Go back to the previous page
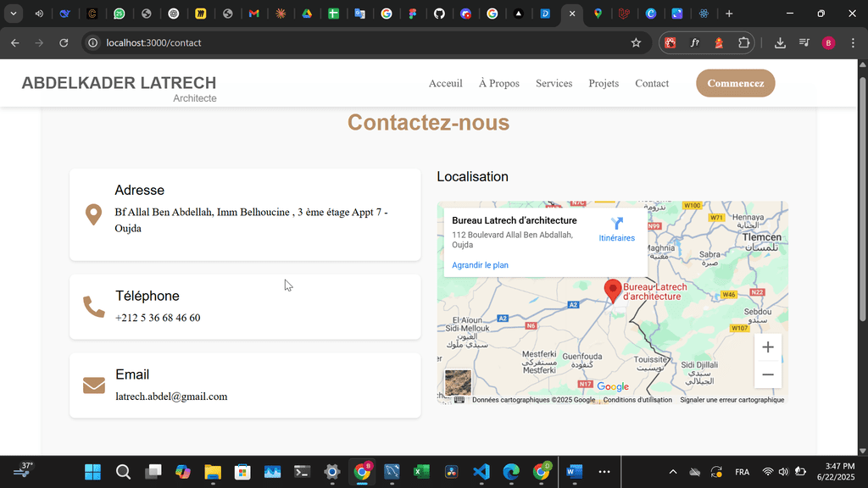Image resolution: width=868 pixels, height=488 pixels. coord(15,42)
